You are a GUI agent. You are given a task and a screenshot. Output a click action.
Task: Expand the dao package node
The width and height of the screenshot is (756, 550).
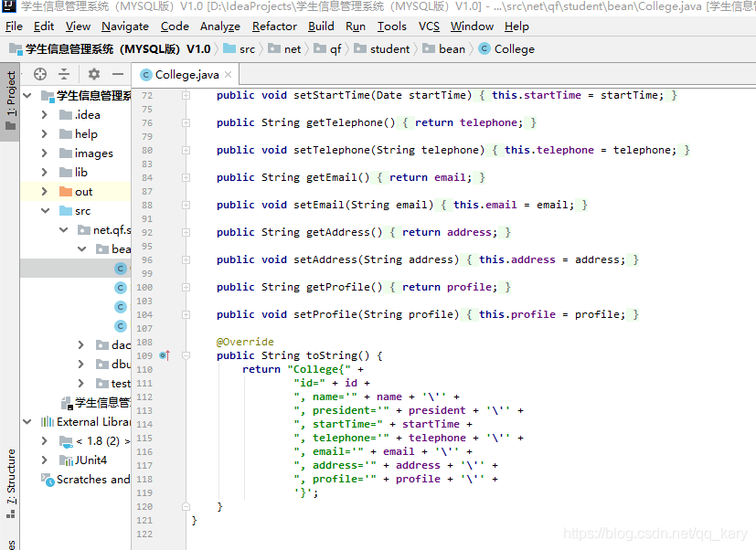(81, 345)
